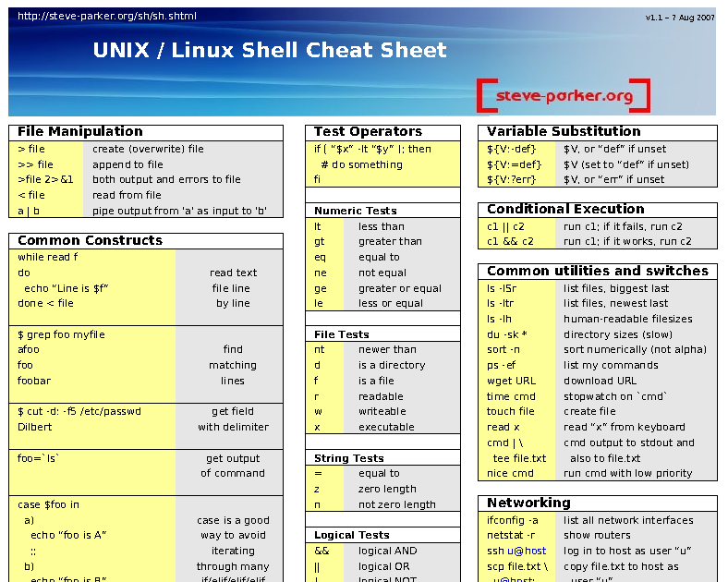Click the 'ps -ef' command

501,365
